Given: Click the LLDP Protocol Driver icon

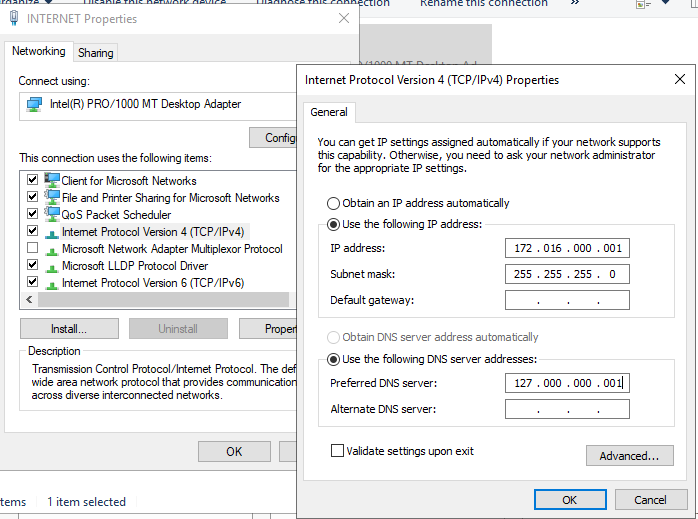Looking at the screenshot, I should click(x=52, y=268).
